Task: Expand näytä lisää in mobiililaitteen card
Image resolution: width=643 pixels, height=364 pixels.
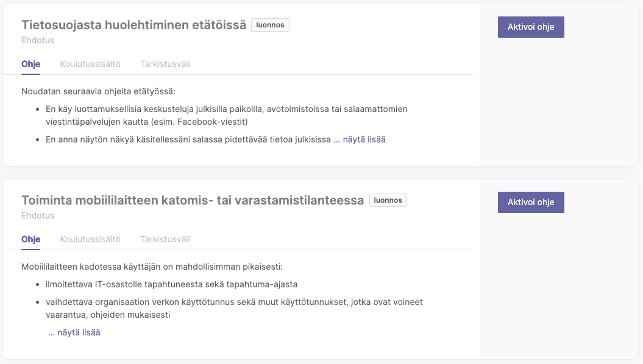Action: click(79, 332)
